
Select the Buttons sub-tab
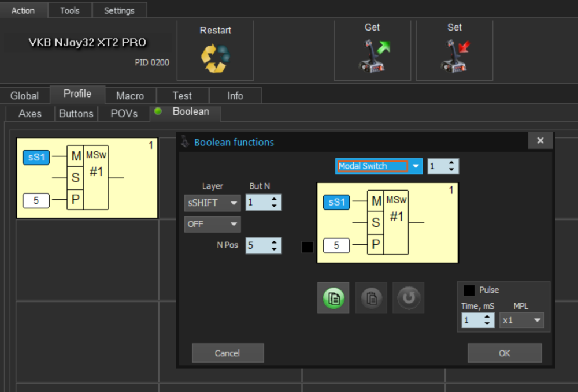76,114
